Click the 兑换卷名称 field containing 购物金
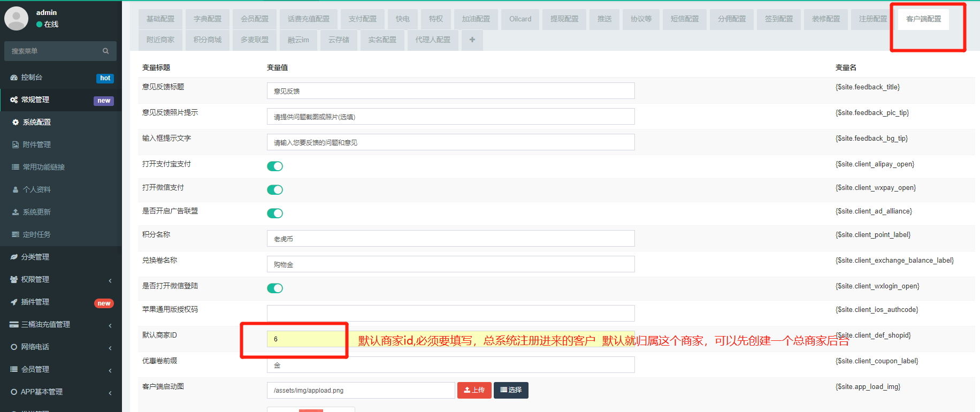Image resolution: width=980 pixels, height=412 pixels. click(x=451, y=264)
